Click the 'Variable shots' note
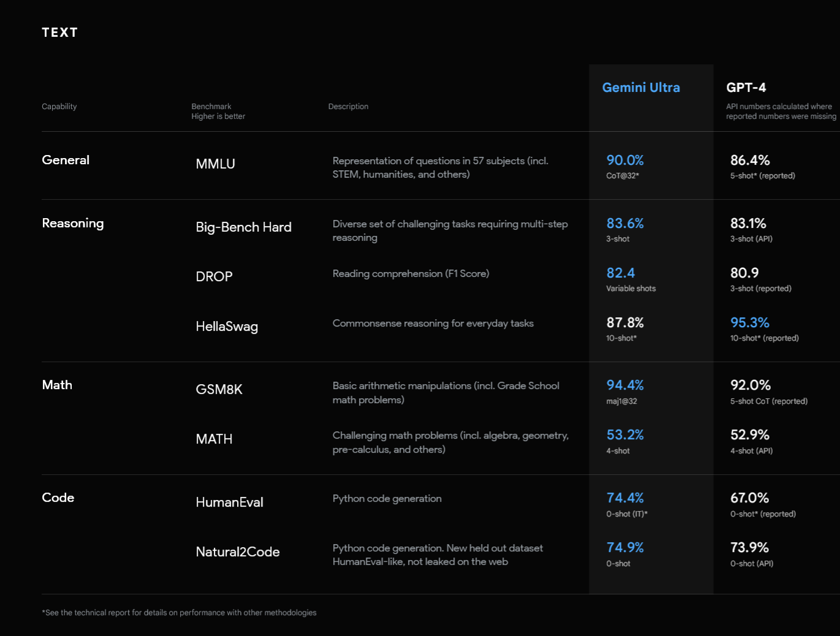Image resolution: width=840 pixels, height=636 pixels. point(631,289)
